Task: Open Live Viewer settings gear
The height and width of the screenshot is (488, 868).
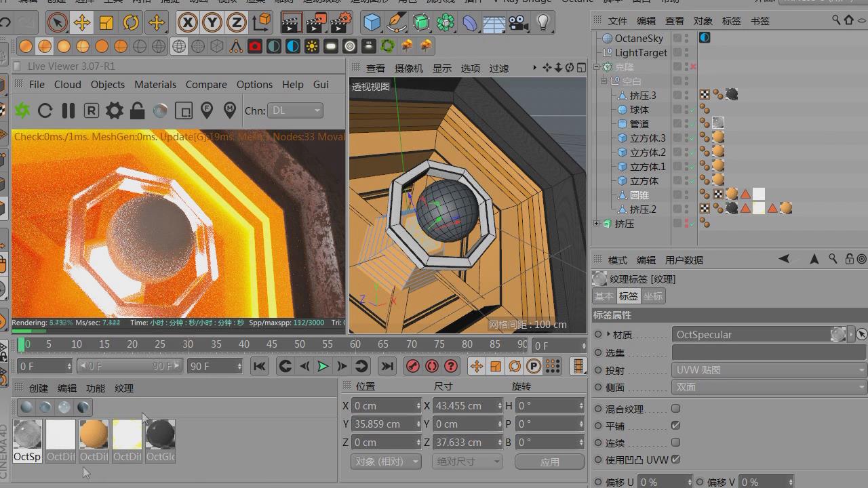Action: (115, 110)
